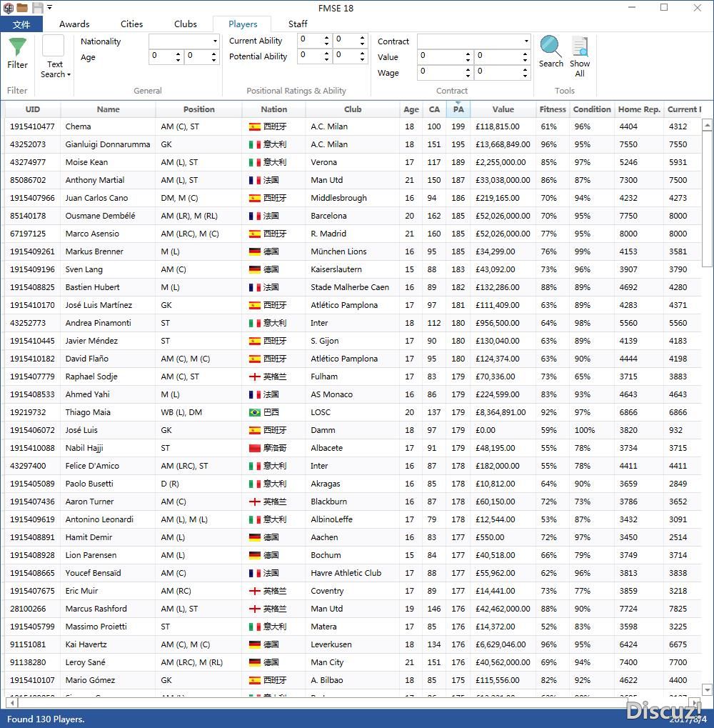Sort table by Name column header
Image resolution: width=714 pixels, height=728 pixels.
[x=108, y=109]
